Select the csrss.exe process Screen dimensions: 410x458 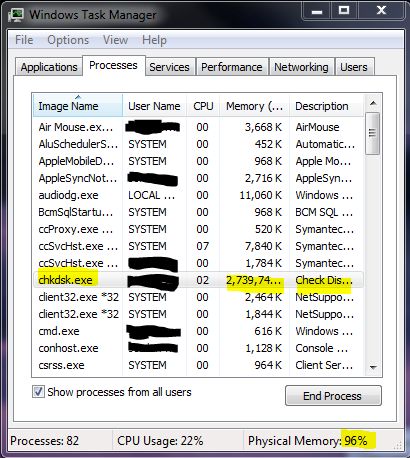198,365
